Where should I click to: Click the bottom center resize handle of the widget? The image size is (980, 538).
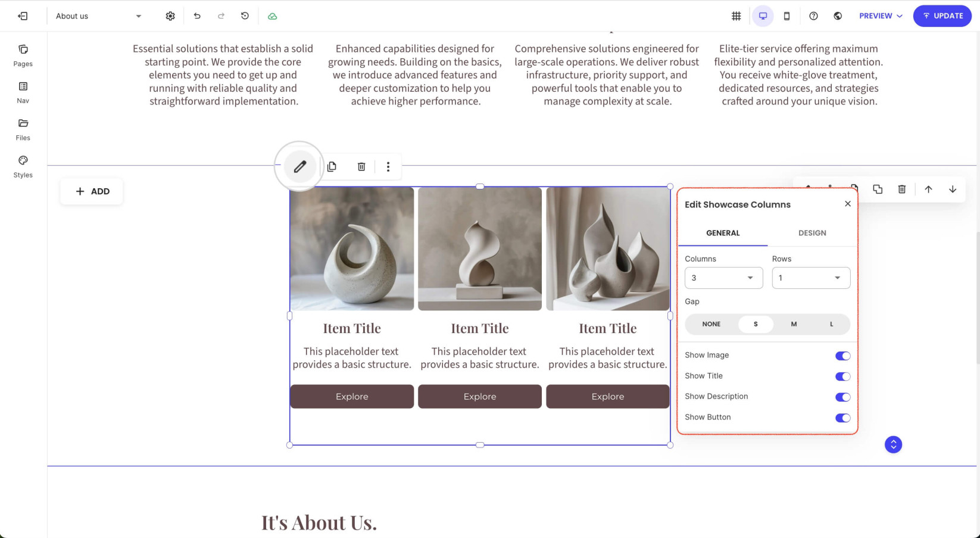coord(480,445)
